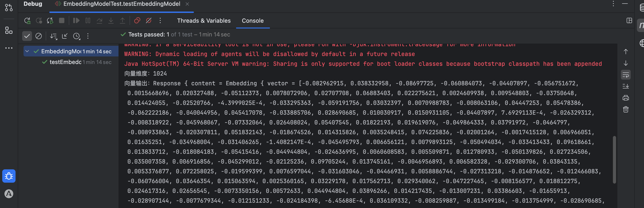
Task: Select the testEmbeddingModel test result
Action: pos(71,62)
